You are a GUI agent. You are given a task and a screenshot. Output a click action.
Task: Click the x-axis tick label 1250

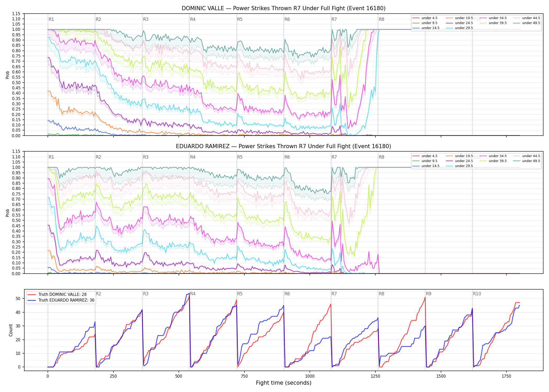pyautogui.click(x=375, y=376)
